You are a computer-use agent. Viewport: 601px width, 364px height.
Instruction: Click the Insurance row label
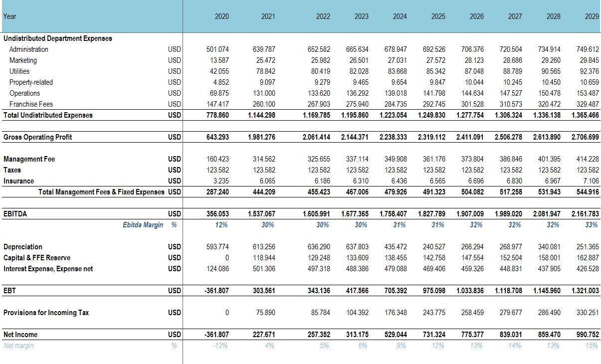18,181
